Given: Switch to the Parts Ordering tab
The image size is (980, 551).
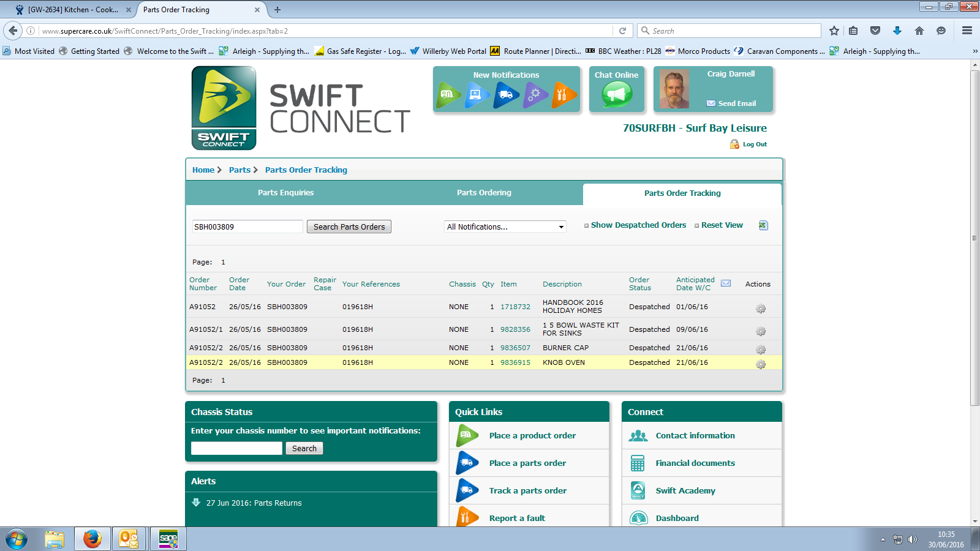Looking at the screenshot, I should tap(484, 193).
